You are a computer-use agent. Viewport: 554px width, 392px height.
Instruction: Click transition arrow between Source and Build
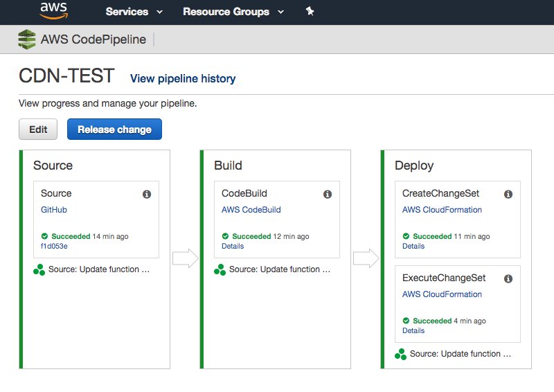(x=185, y=258)
